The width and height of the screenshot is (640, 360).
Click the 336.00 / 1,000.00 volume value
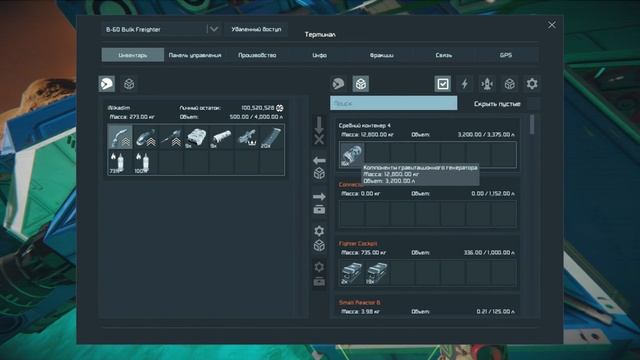pyautogui.click(x=489, y=253)
